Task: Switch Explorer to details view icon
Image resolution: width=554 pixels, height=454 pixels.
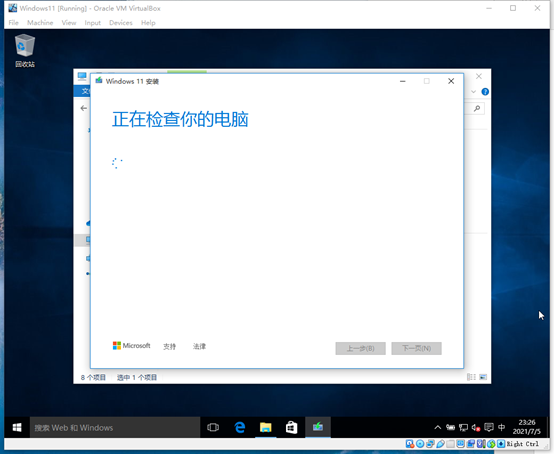Action: point(471,377)
